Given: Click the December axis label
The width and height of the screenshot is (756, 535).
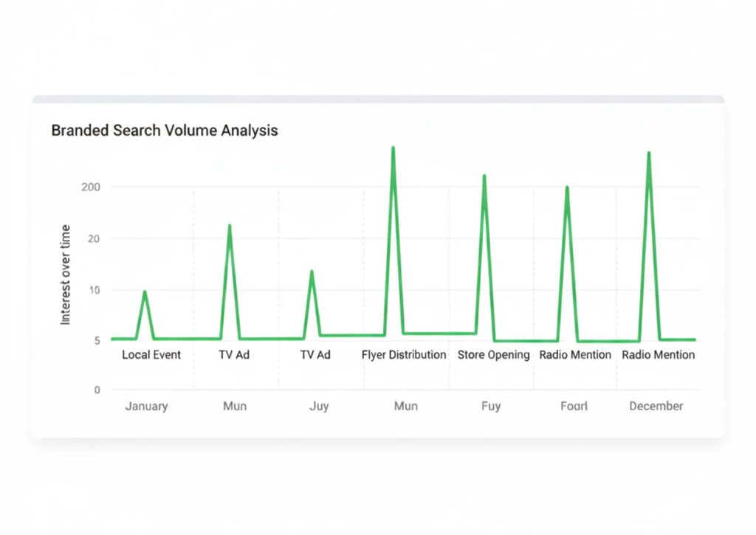Looking at the screenshot, I should point(656,406).
